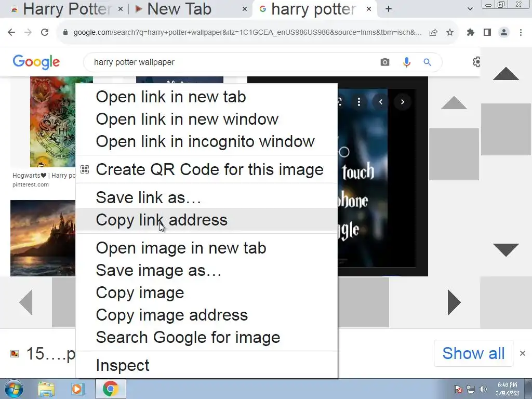Click the blue search magnifier icon

pos(427,62)
